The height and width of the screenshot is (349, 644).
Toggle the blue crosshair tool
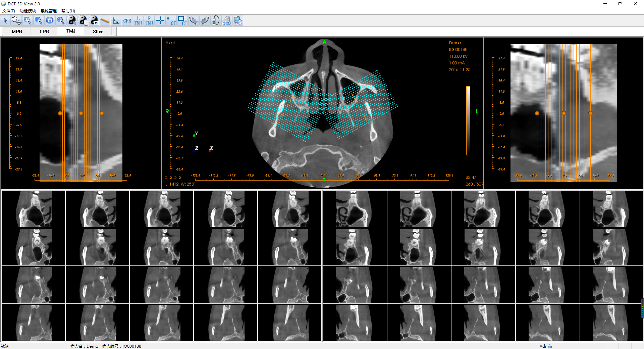[160, 21]
